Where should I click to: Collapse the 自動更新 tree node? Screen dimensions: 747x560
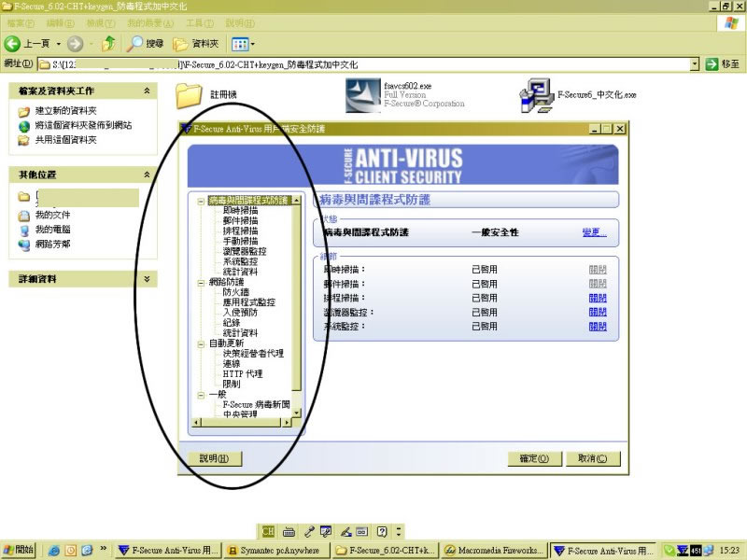pyautogui.click(x=201, y=343)
